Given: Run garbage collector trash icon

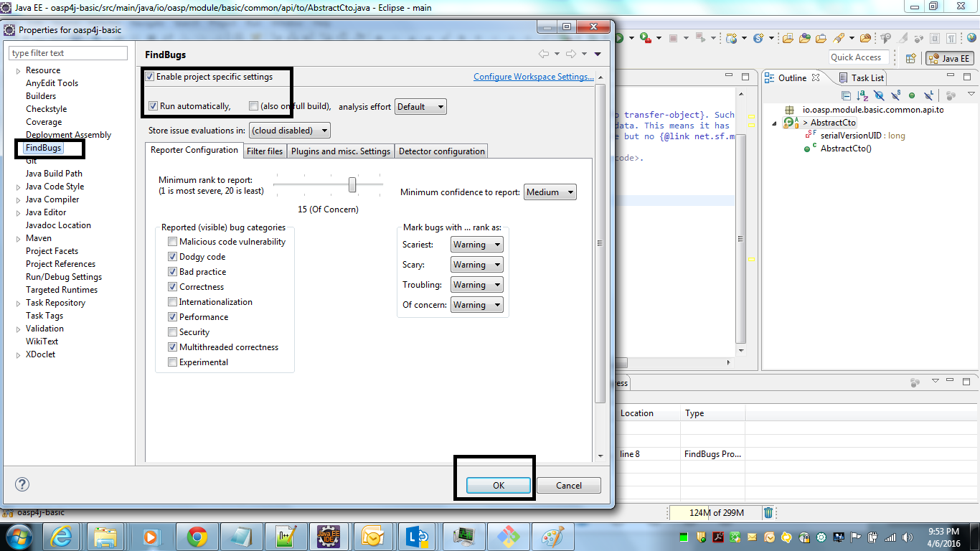Looking at the screenshot, I should [x=768, y=512].
